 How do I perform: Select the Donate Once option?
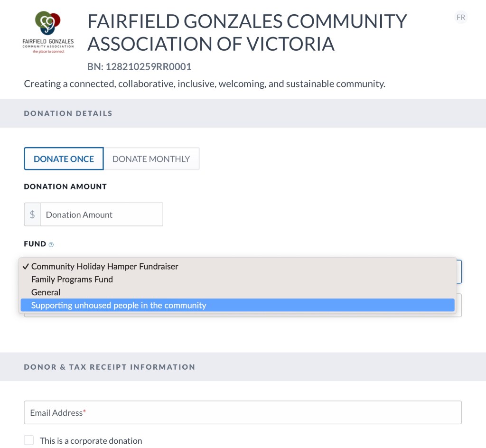tap(64, 159)
